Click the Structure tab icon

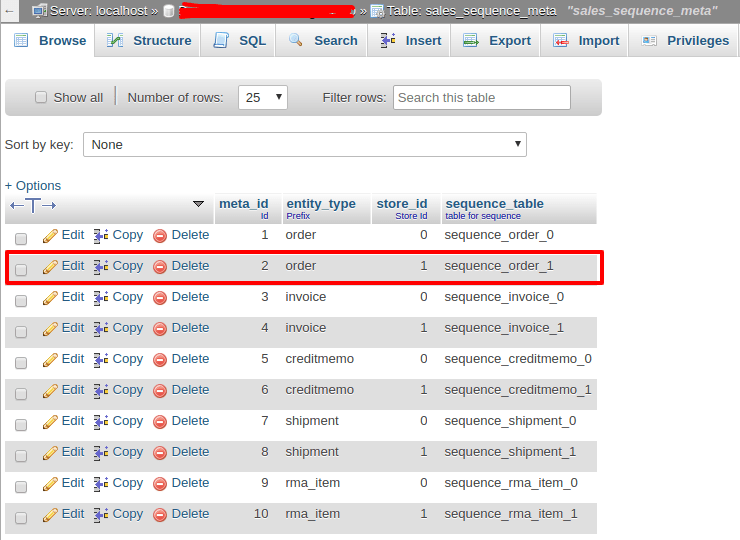(x=115, y=41)
